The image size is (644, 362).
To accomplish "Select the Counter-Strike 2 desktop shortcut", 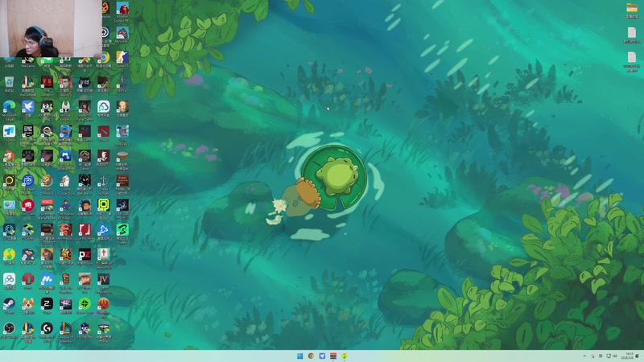I will click(x=122, y=57).
